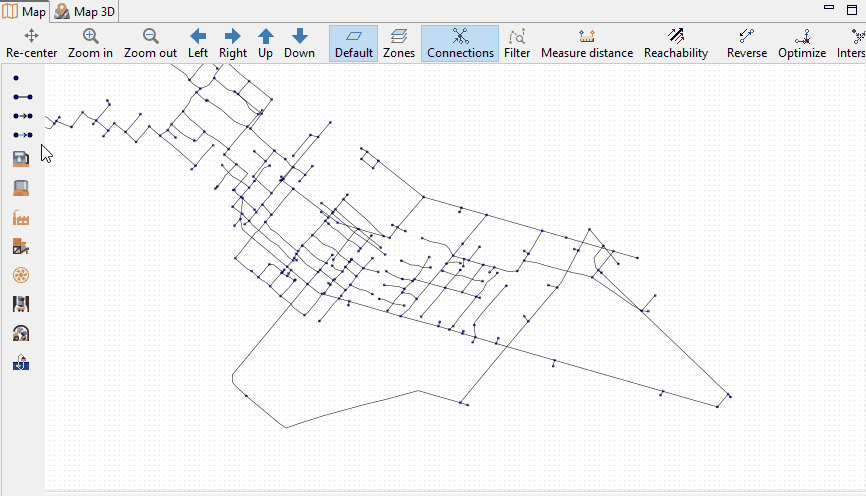The image size is (866, 496).
Task: Select the blue water anchor icon
Action: 21,362
